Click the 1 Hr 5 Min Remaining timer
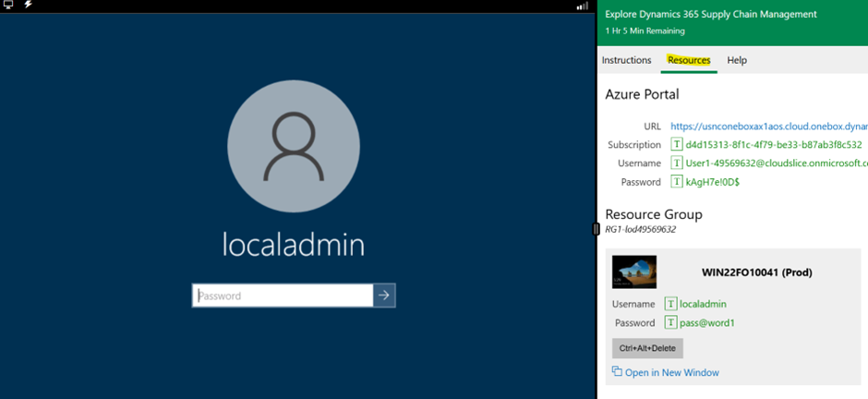The width and height of the screenshot is (868, 399). (645, 31)
